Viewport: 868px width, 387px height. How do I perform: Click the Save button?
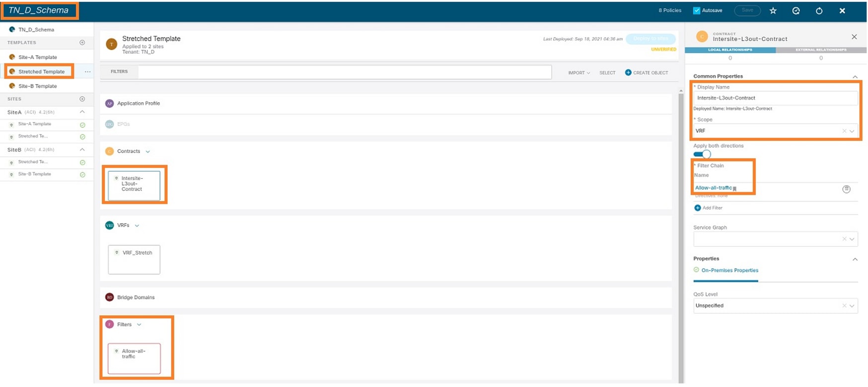(x=747, y=10)
